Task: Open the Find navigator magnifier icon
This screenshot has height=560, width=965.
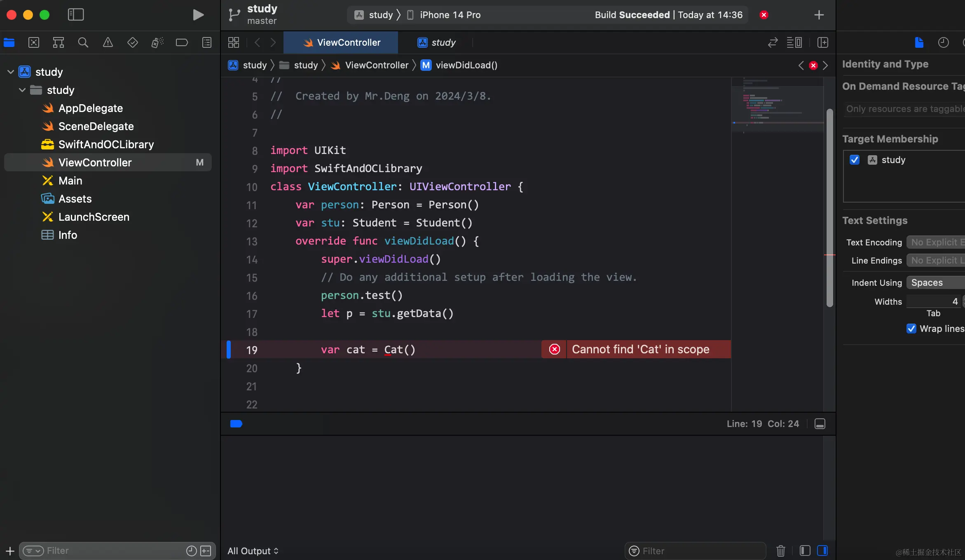Action: click(x=83, y=42)
